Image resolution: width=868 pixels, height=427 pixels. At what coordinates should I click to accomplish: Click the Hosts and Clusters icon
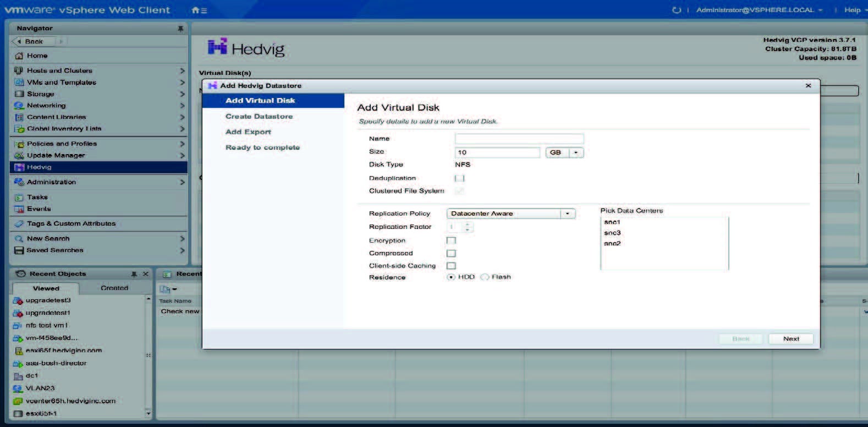19,70
